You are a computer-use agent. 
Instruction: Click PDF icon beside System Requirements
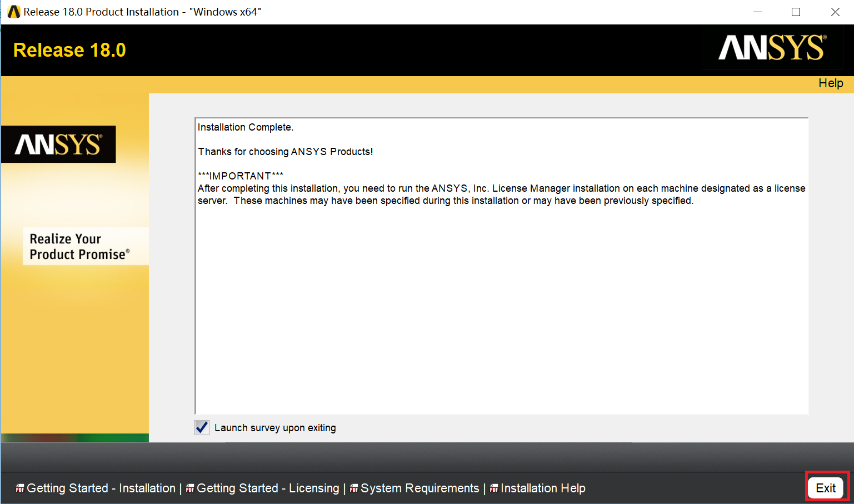click(354, 488)
